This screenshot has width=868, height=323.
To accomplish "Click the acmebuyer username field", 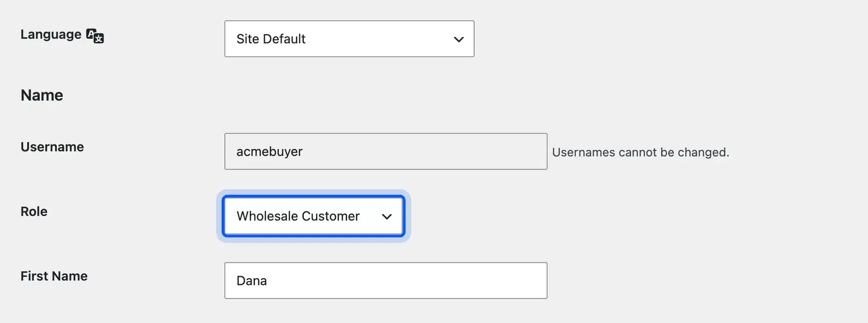I will pos(386,151).
